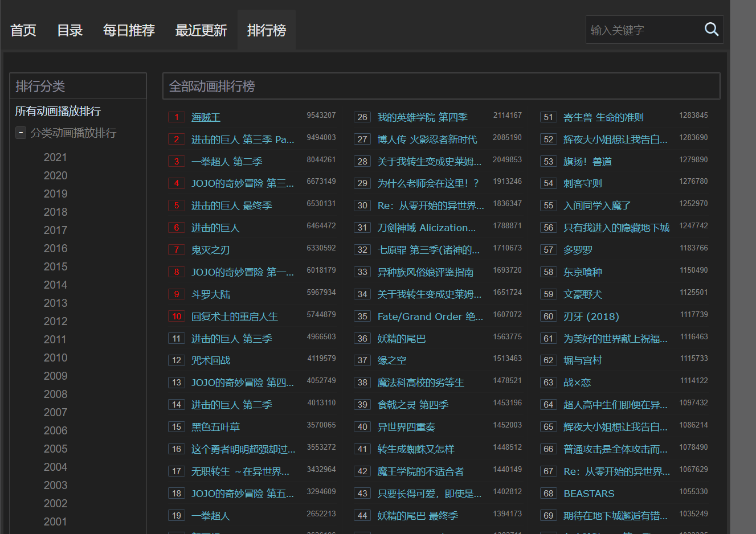The height and width of the screenshot is (534, 756).
Task: Open the 东京喰种 ranking link
Action: (x=582, y=272)
